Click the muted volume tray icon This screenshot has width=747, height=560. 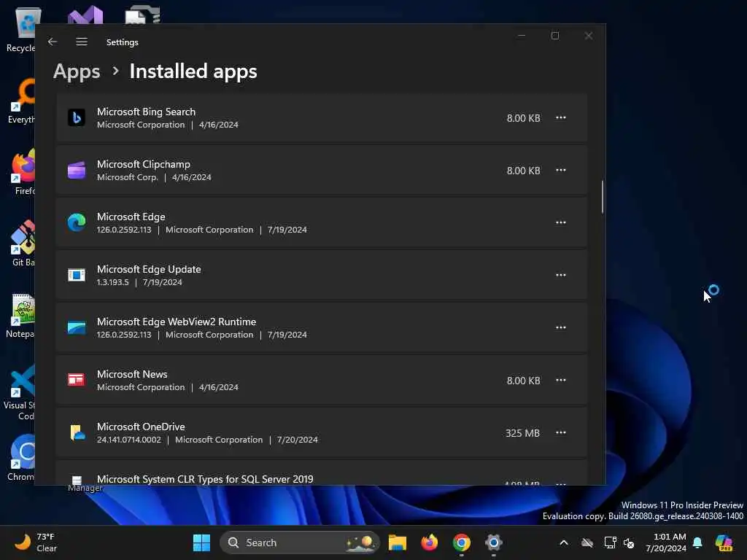(629, 542)
